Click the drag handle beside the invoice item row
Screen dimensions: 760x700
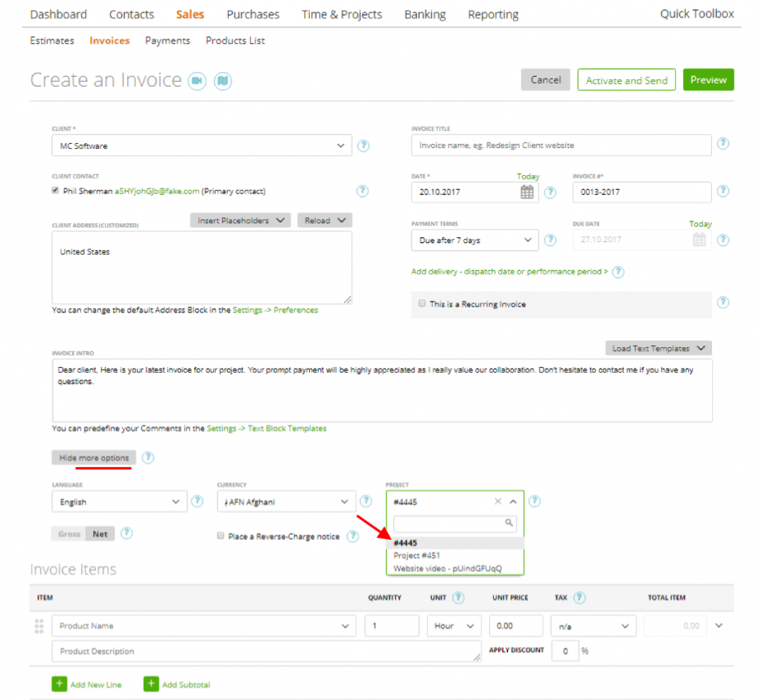pyautogui.click(x=38, y=626)
